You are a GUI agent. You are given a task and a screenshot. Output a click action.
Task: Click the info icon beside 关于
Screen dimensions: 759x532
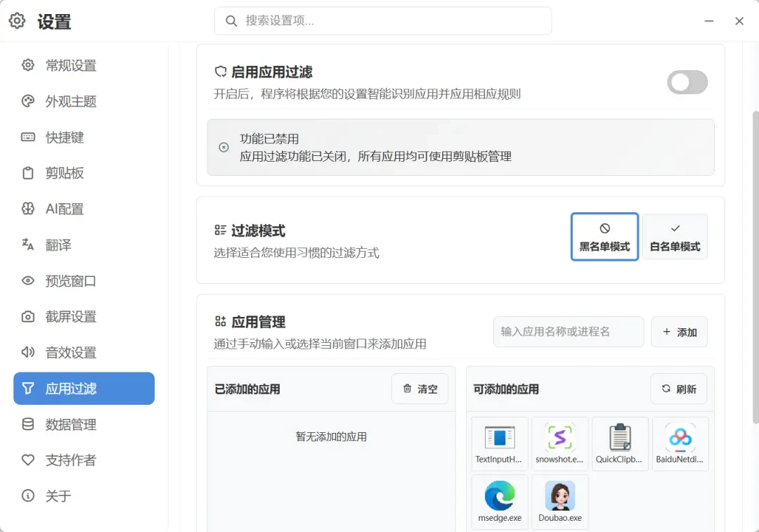(28, 495)
